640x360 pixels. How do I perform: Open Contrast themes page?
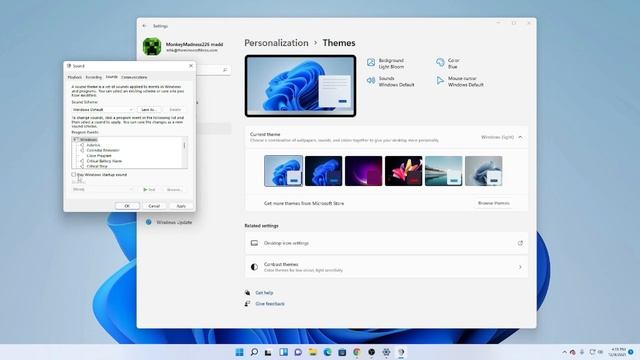[386, 267]
